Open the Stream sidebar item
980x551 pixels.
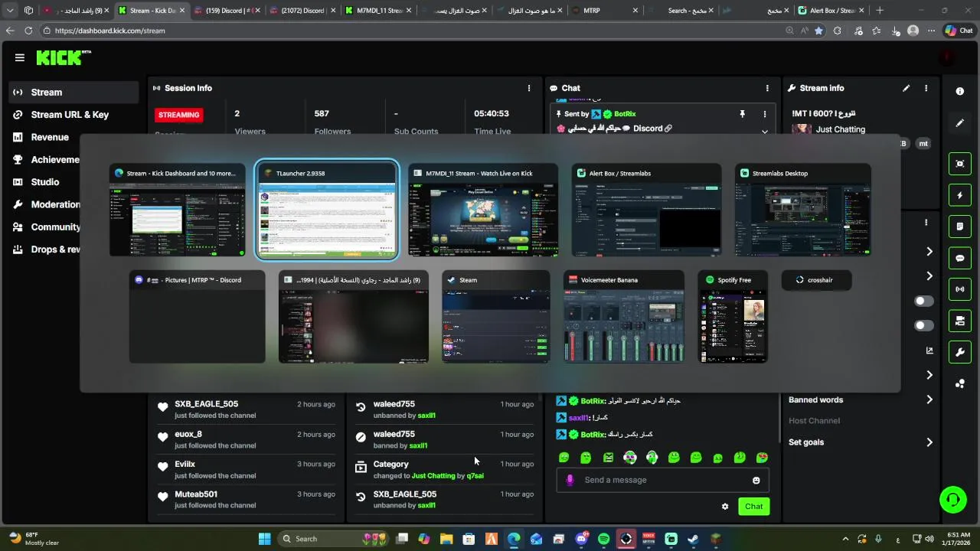73,92
